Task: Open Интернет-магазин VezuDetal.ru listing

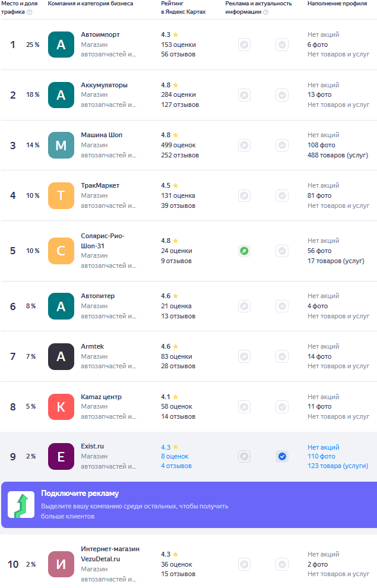Action: (x=110, y=554)
